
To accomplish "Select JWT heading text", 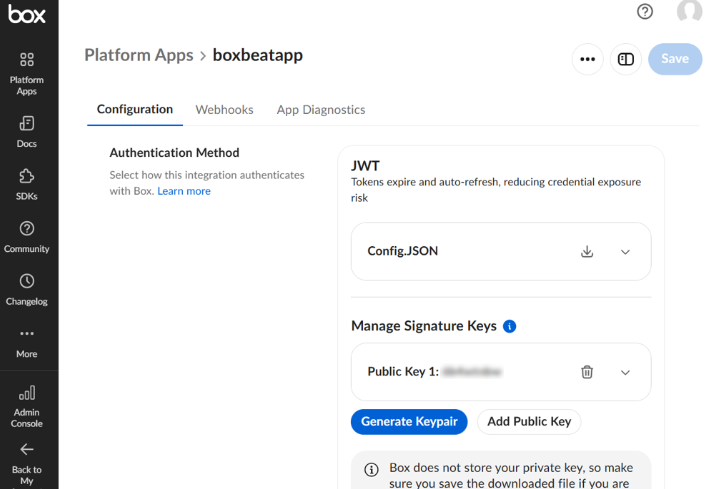I will (365, 166).
